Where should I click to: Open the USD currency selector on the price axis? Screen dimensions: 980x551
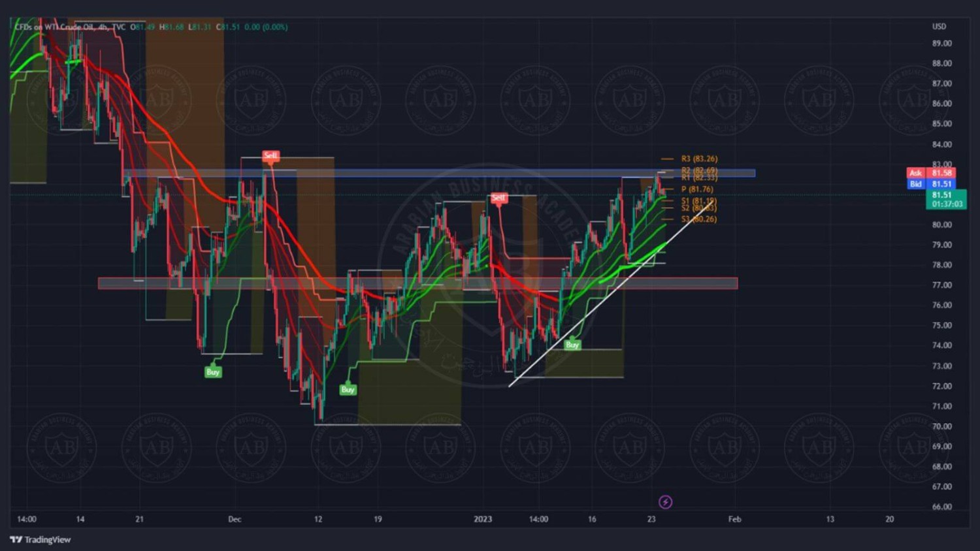[939, 27]
